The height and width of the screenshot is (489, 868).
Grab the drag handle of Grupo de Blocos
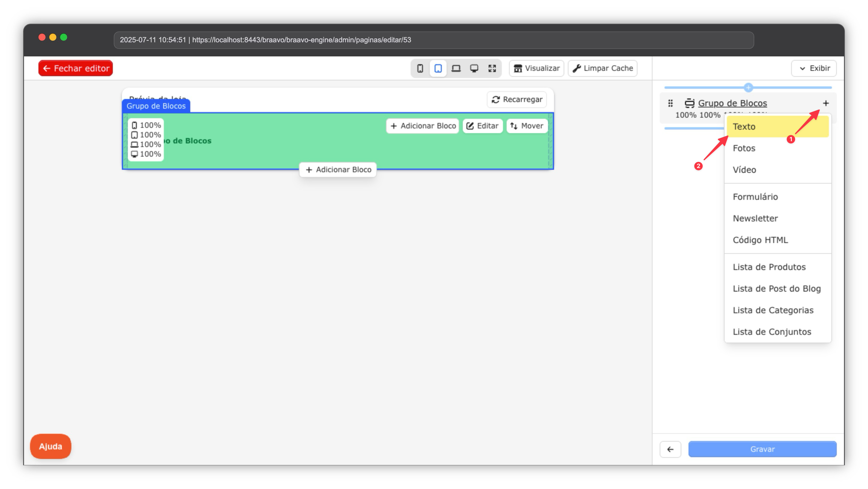[x=670, y=103]
